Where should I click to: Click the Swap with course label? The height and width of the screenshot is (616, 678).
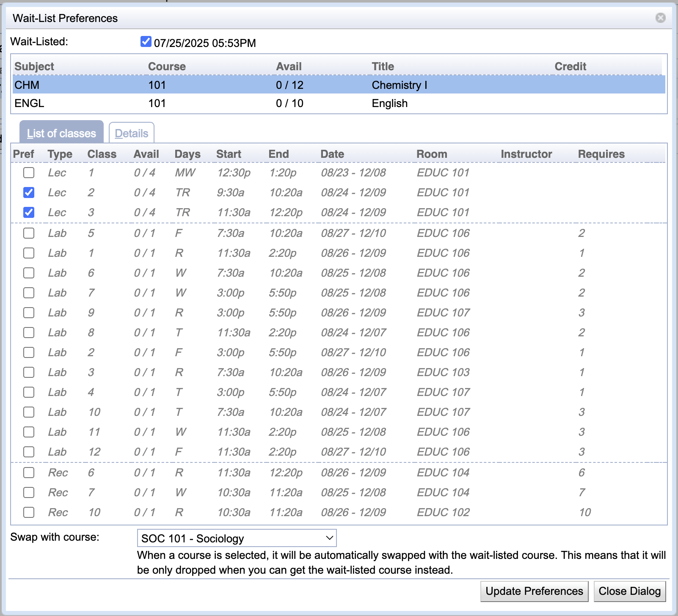[x=55, y=537]
